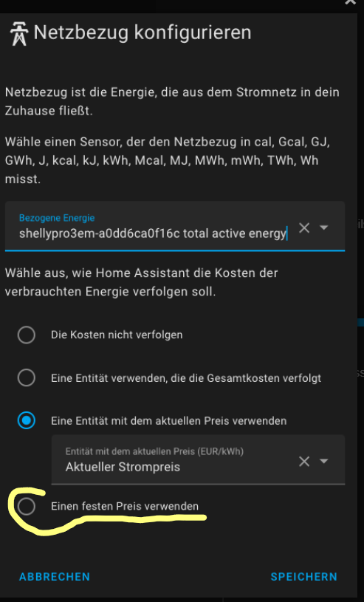The width and height of the screenshot is (364, 602).
Task: Choose the Gesamtkosten entity radio option
Action: 27,378
